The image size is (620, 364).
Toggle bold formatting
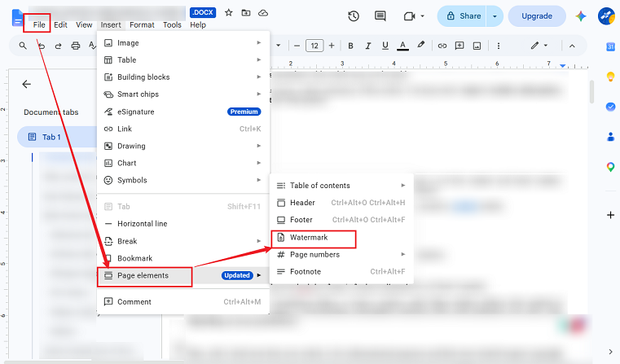(x=350, y=46)
